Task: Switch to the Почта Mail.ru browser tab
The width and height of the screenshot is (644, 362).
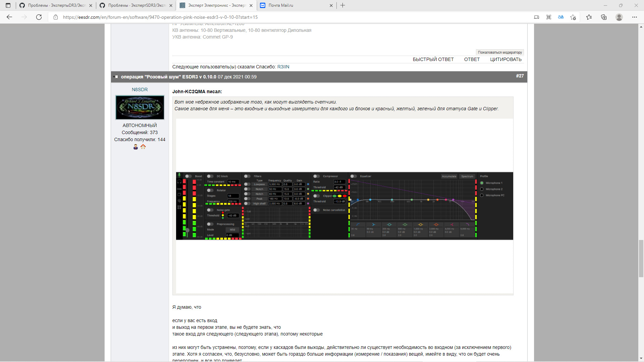Action: [x=295, y=5]
